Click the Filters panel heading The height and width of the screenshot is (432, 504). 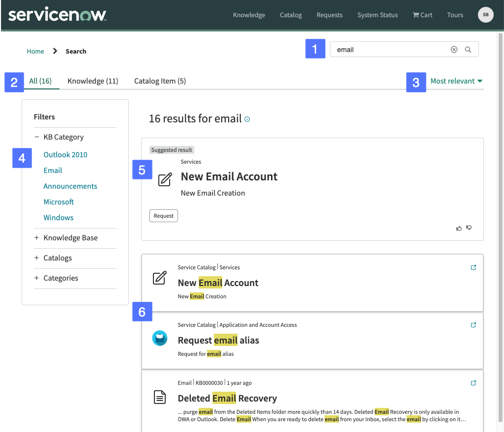pyautogui.click(x=44, y=117)
